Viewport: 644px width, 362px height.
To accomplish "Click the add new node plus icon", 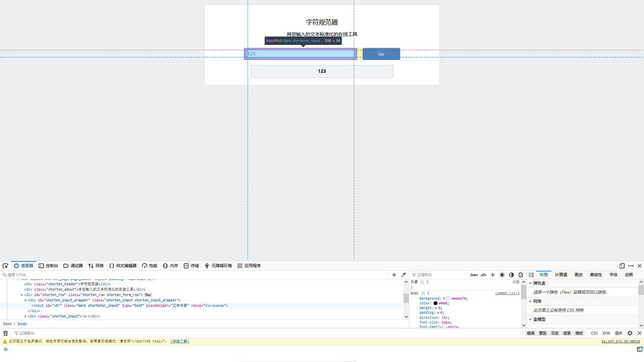I will coord(394,275).
